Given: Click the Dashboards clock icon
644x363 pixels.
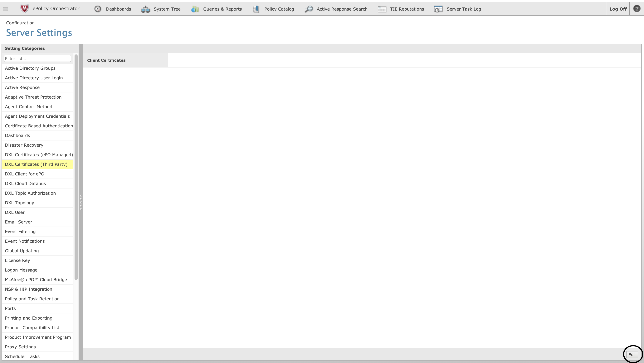Looking at the screenshot, I should (97, 9).
